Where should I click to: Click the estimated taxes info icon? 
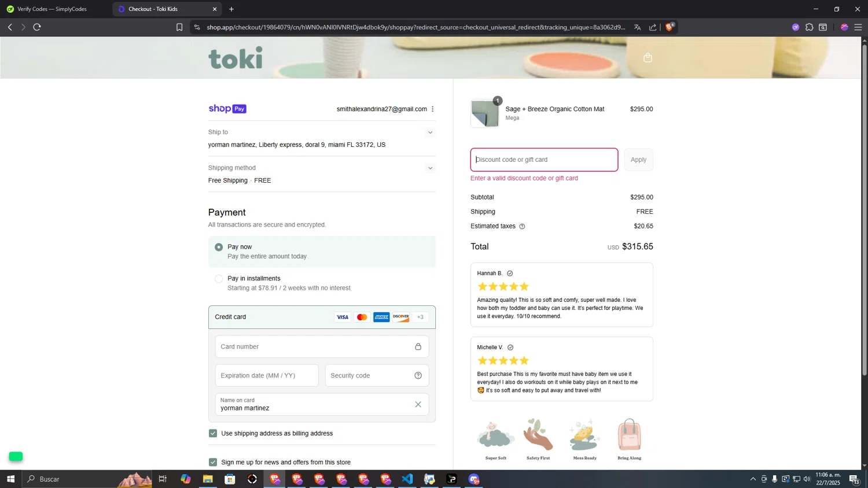[522, 227]
